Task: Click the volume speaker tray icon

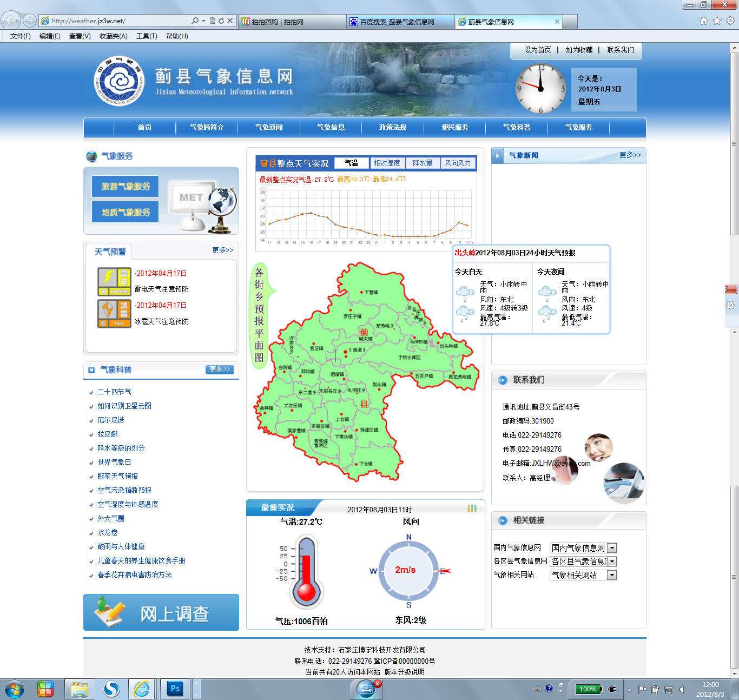Action: (x=682, y=689)
